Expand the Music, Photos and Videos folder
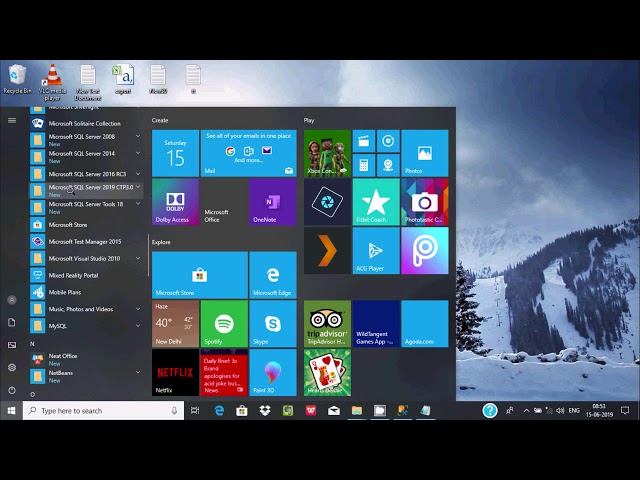 click(87, 309)
